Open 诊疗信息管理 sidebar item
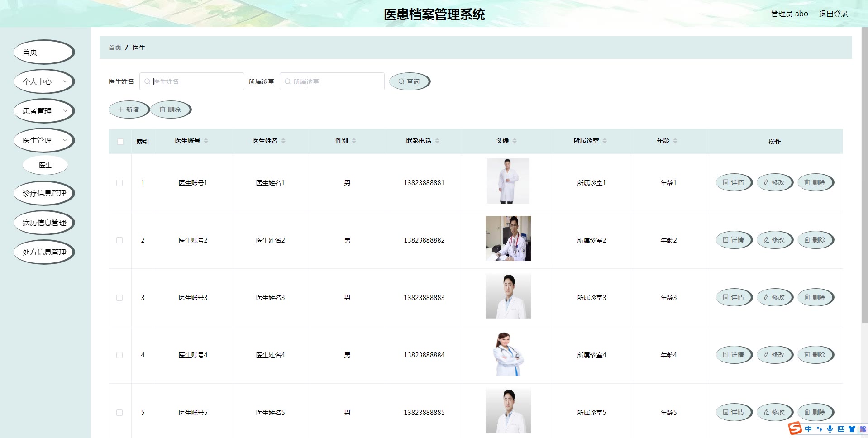The height and width of the screenshot is (438, 868). 44,193
